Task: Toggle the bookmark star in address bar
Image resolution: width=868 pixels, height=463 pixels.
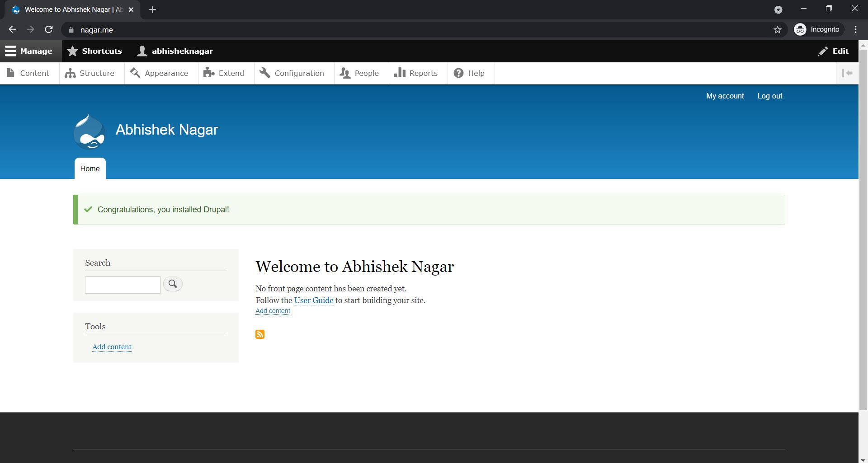Action: pyautogui.click(x=778, y=29)
